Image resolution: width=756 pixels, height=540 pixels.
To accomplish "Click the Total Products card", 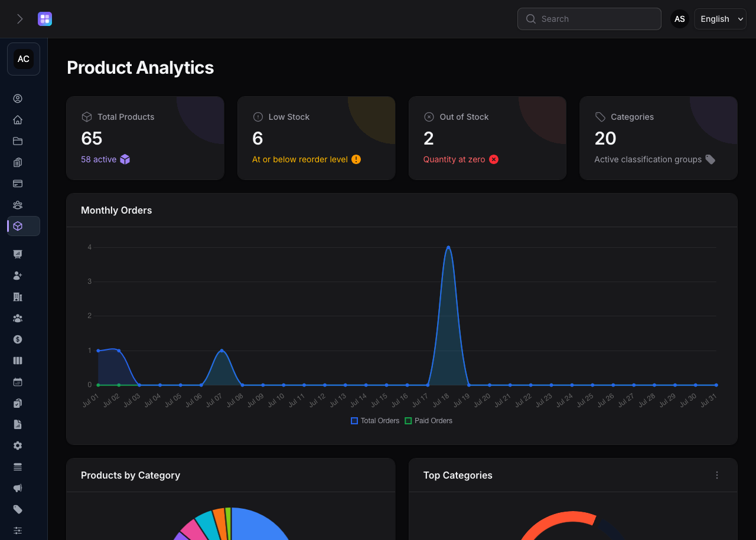I will (x=145, y=138).
